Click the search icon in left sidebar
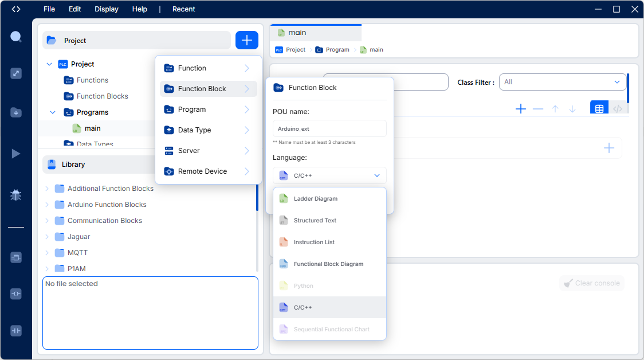The image size is (644, 360). pos(16,37)
